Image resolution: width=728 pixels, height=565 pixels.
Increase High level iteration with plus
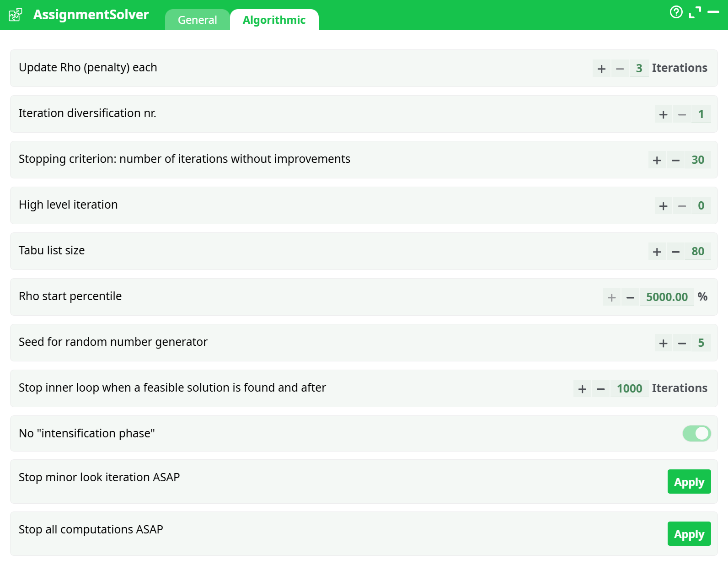(x=663, y=206)
